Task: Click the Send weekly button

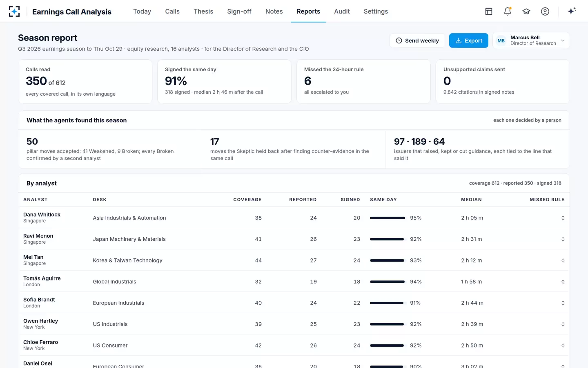Action: click(417, 40)
